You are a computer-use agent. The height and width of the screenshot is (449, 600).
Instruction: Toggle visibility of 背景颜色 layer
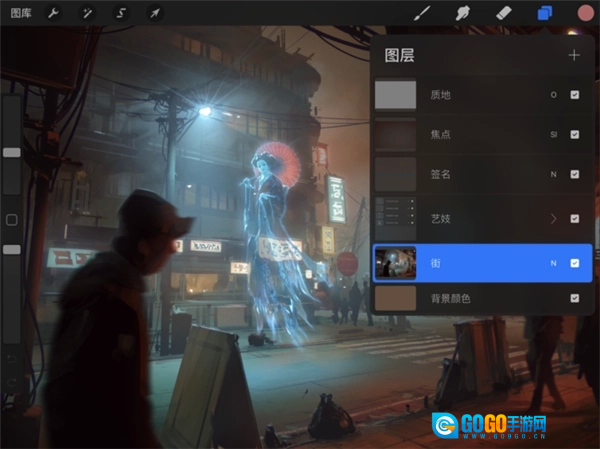click(x=574, y=298)
